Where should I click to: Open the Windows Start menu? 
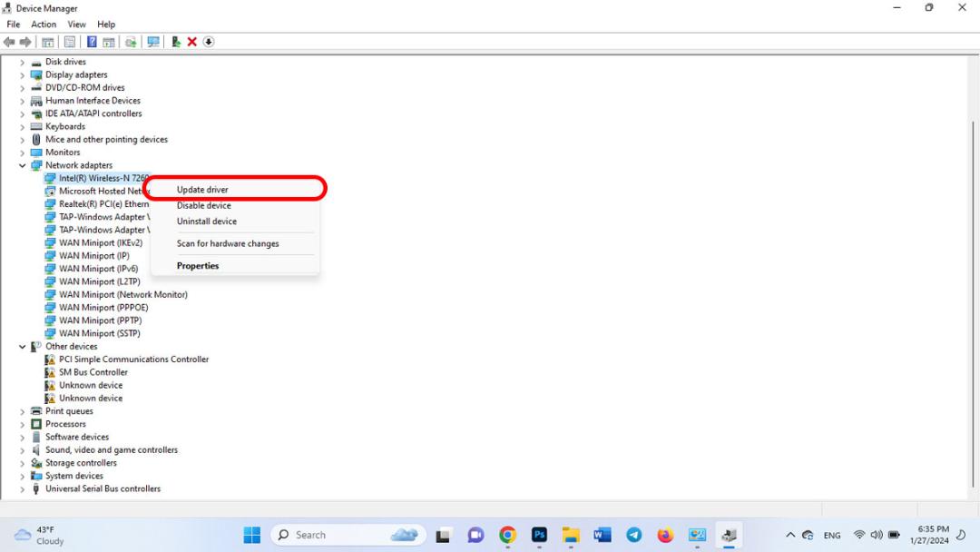click(x=252, y=535)
